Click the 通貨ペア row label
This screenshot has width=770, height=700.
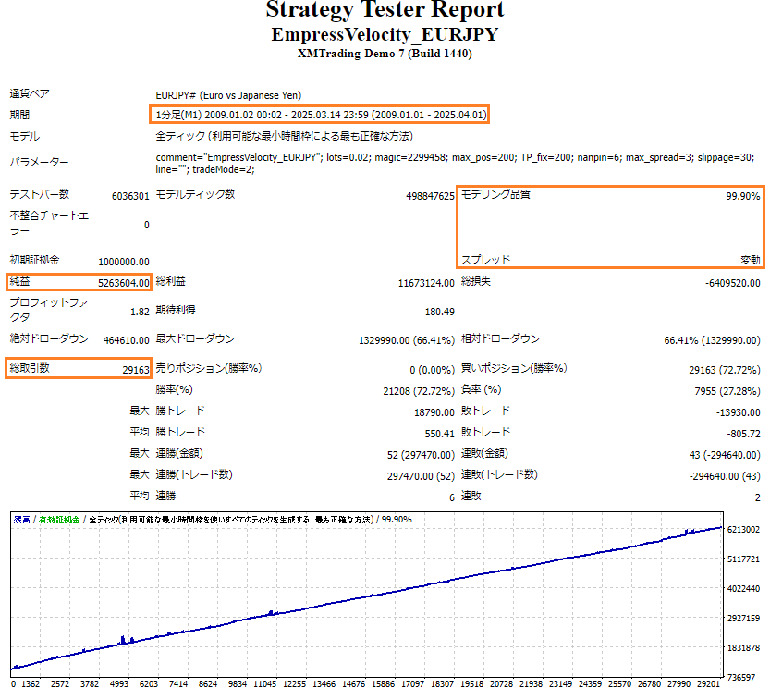pos(30,93)
